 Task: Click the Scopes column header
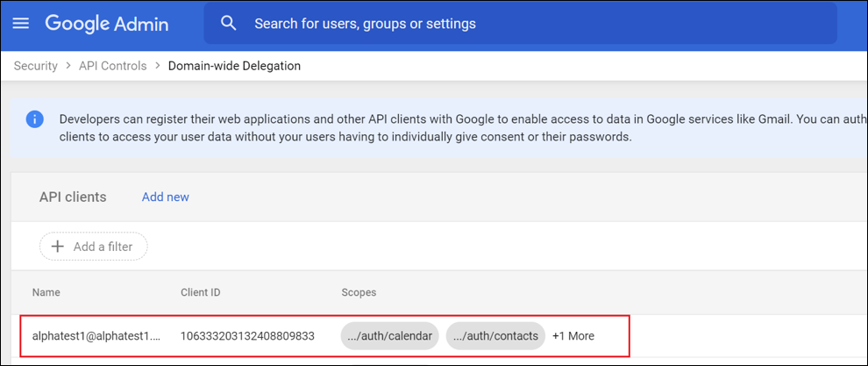tap(359, 292)
